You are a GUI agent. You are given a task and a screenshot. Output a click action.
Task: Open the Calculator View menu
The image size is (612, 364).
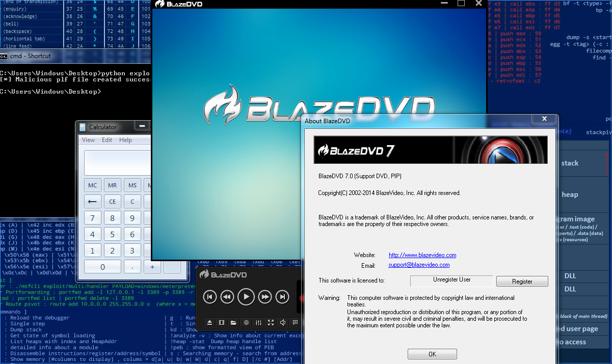88,140
